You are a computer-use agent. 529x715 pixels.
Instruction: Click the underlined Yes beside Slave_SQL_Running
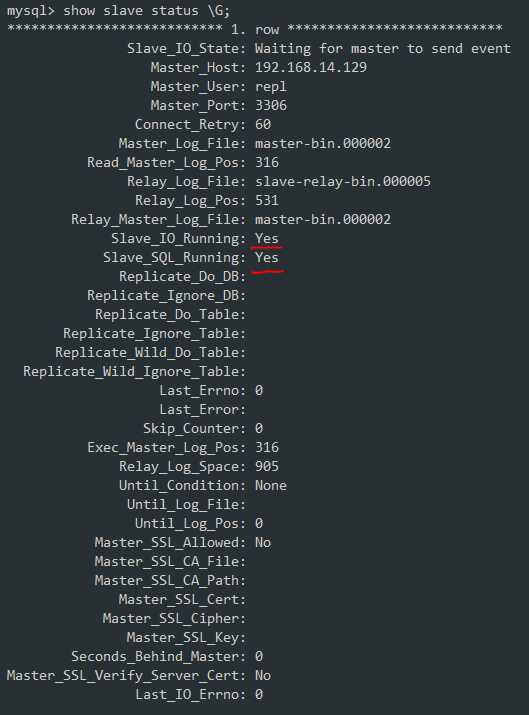266,258
